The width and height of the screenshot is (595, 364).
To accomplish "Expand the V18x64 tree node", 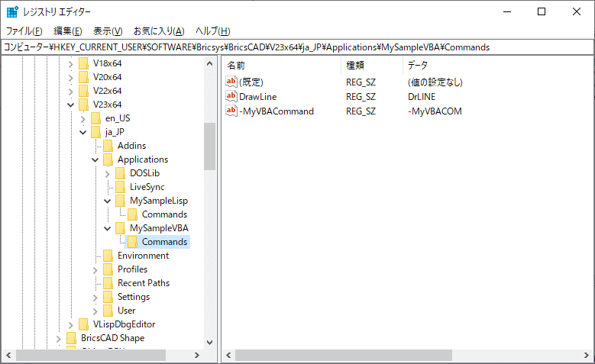I will 70,64.
